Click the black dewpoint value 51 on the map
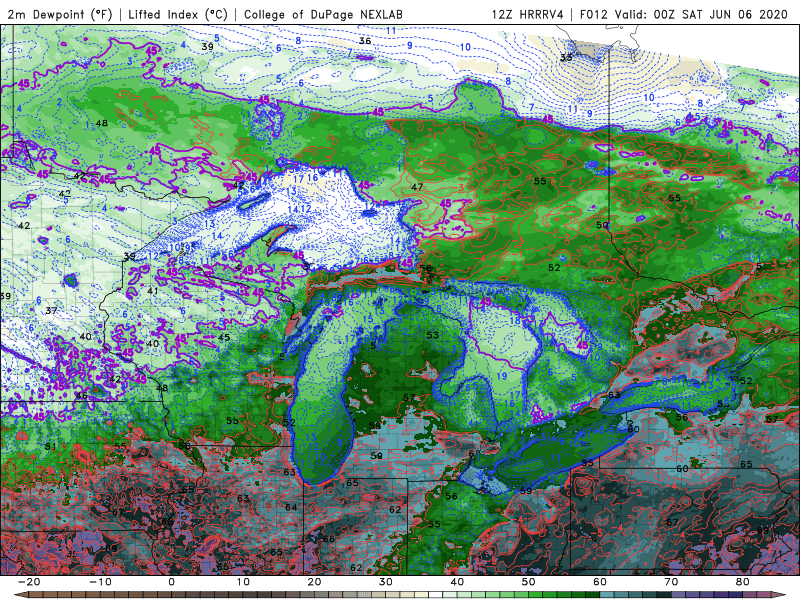 pos(51,446)
